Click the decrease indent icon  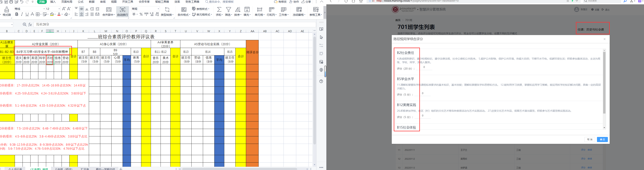[x=92, y=9]
